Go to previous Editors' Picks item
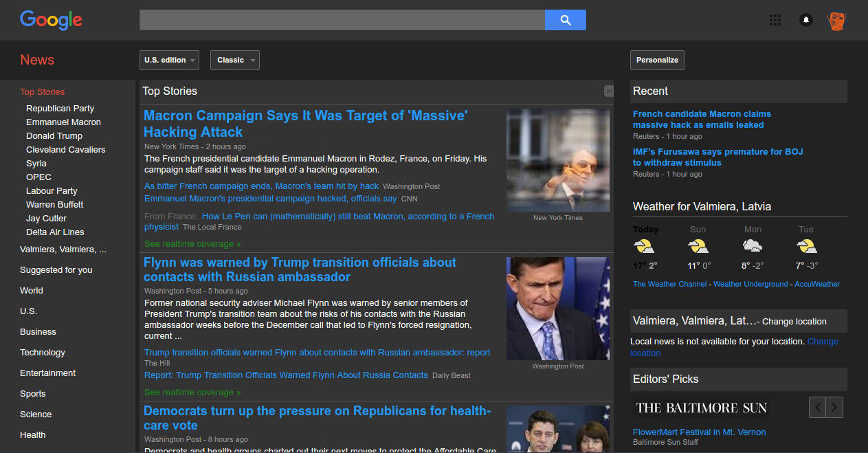This screenshot has height=453, width=868. (817, 407)
